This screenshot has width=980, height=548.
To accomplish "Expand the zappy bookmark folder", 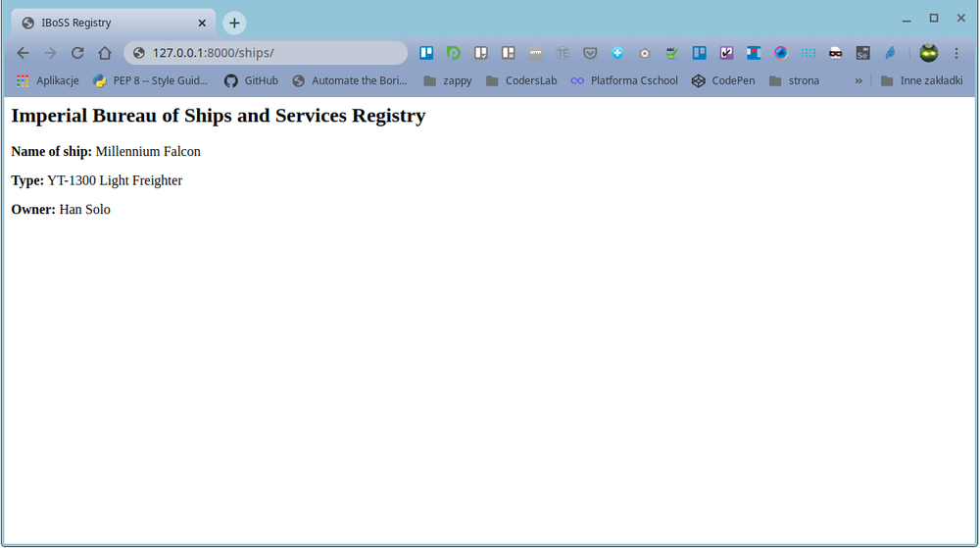I will click(448, 80).
